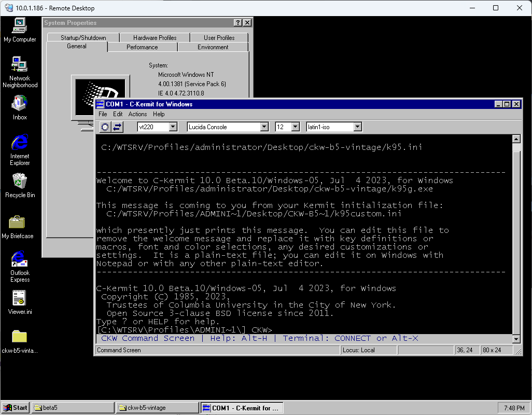Switch to the Performance tab
Screen dimensions: 532x415
click(x=142, y=47)
